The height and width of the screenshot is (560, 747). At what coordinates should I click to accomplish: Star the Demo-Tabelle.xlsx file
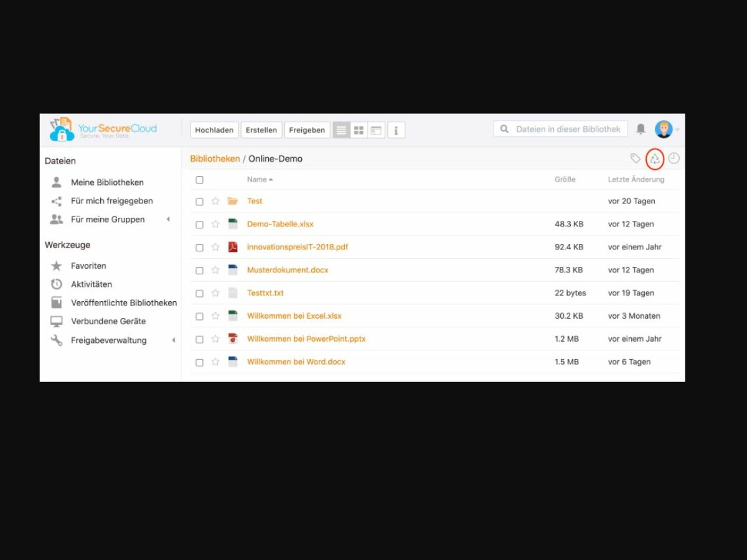pyautogui.click(x=215, y=224)
